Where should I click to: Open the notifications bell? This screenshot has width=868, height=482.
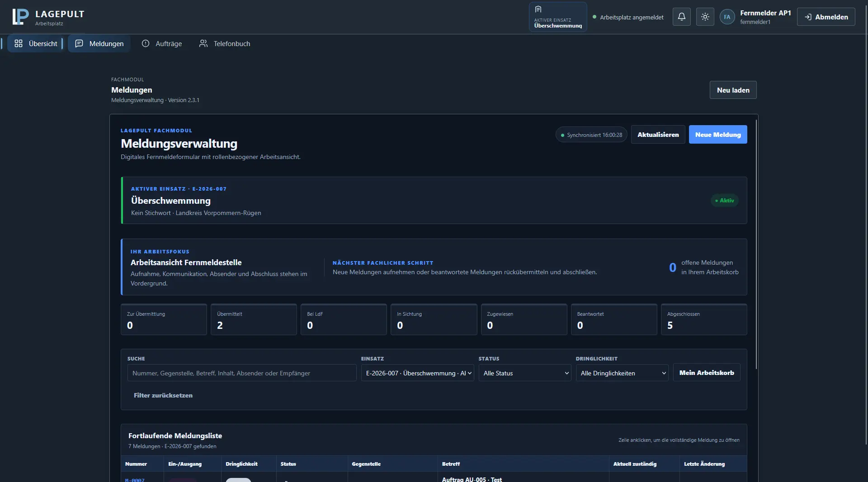coord(681,17)
